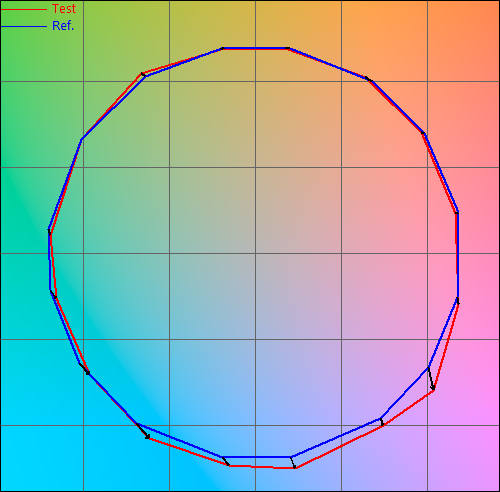
Task: Select the blue bottom horizontal edge of Ref. polygon
Action: coord(256,457)
